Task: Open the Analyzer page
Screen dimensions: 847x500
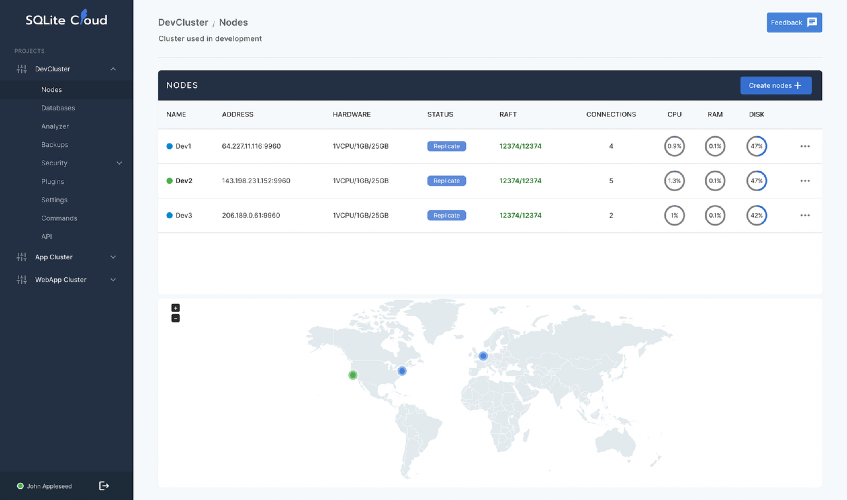Action: click(x=55, y=126)
